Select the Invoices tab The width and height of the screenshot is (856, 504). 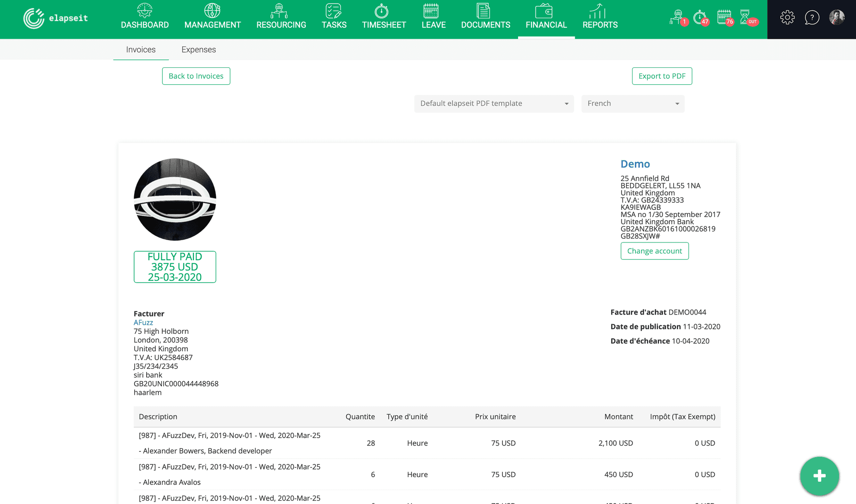140,49
